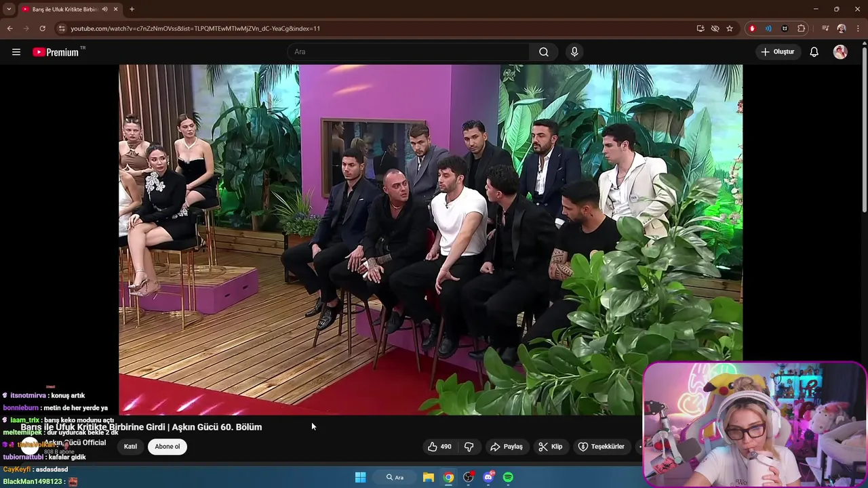Open Teşekkürler super thanks button

pos(601,447)
